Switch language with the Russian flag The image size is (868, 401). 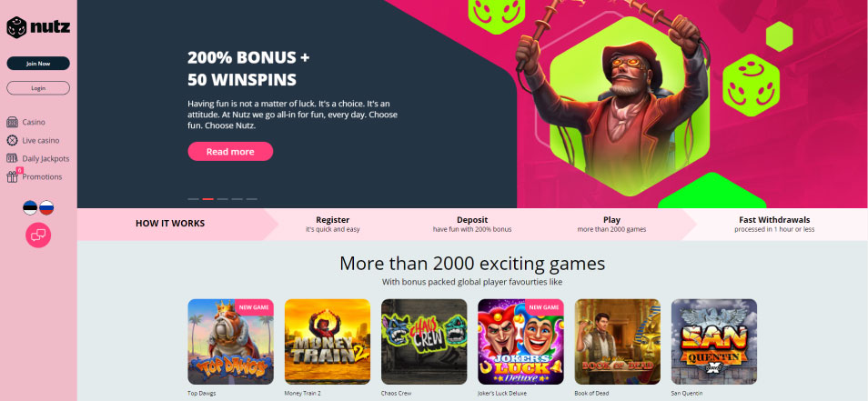coord(46,208)
